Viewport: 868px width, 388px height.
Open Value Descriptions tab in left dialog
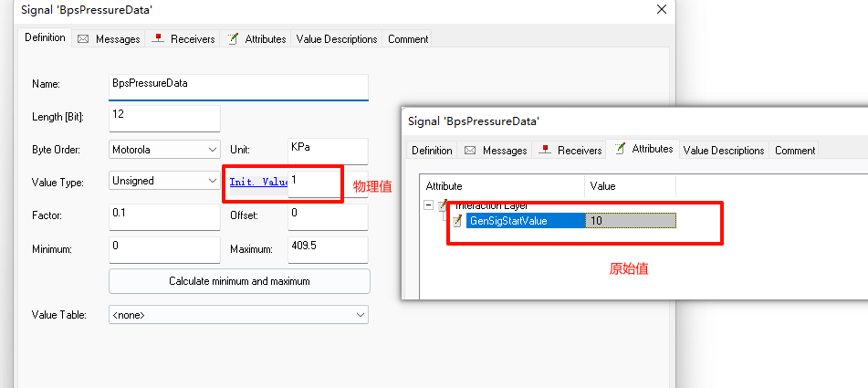pos(337,38)
